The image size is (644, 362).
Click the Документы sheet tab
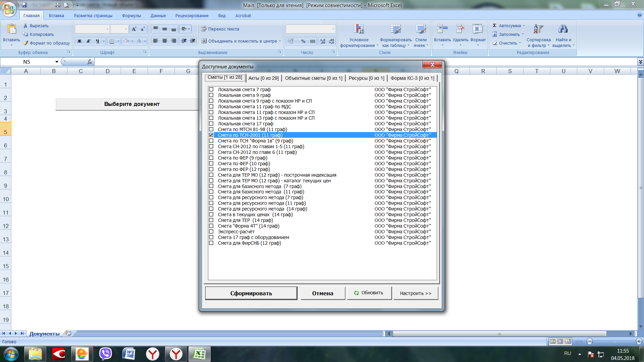click(x=45, y=334)
